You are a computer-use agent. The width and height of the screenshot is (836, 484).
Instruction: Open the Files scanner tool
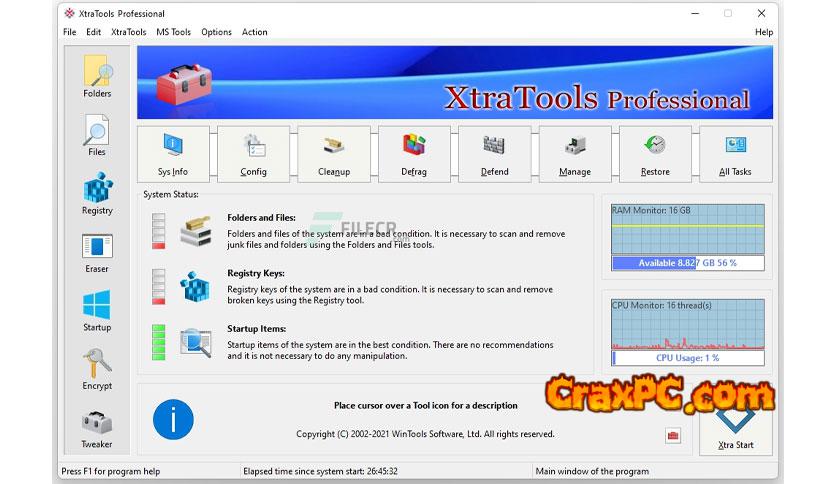click(97, 135)
